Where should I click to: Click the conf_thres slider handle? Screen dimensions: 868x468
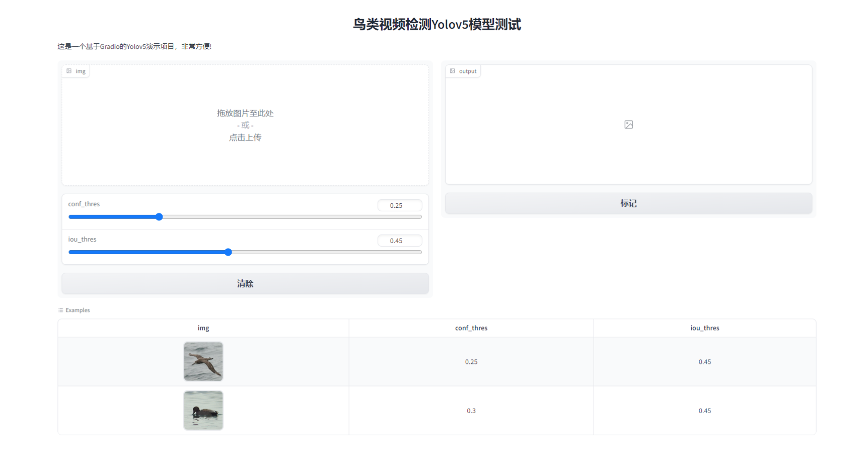(x=159, y=217)
